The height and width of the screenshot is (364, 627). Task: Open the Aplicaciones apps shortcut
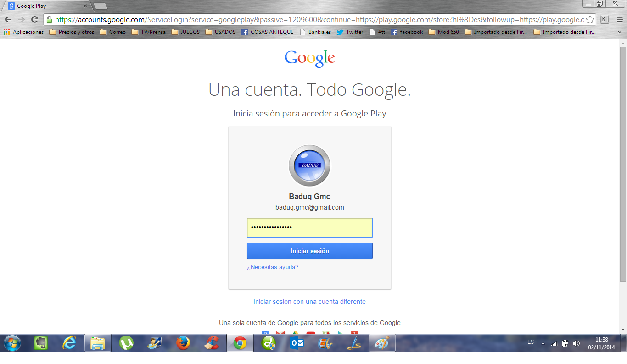point(24,32)
